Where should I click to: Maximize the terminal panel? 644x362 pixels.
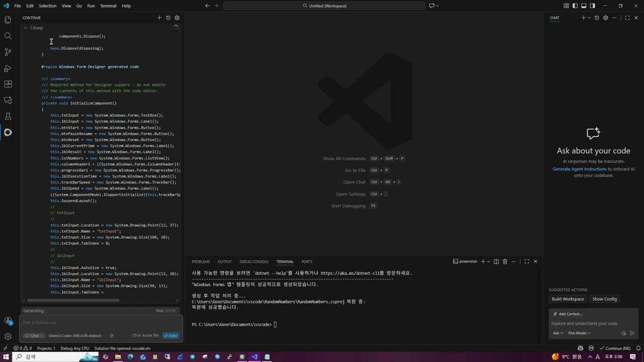click(x=527, y=261)
